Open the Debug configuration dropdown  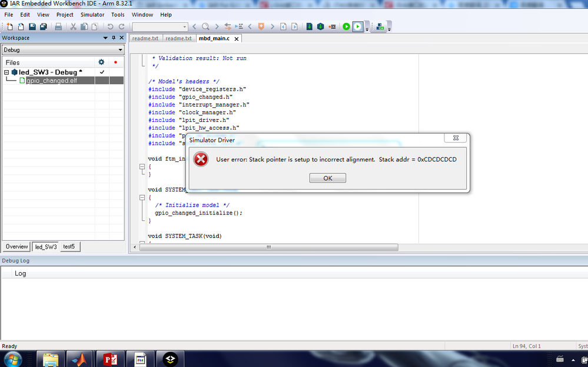point(120,50)
